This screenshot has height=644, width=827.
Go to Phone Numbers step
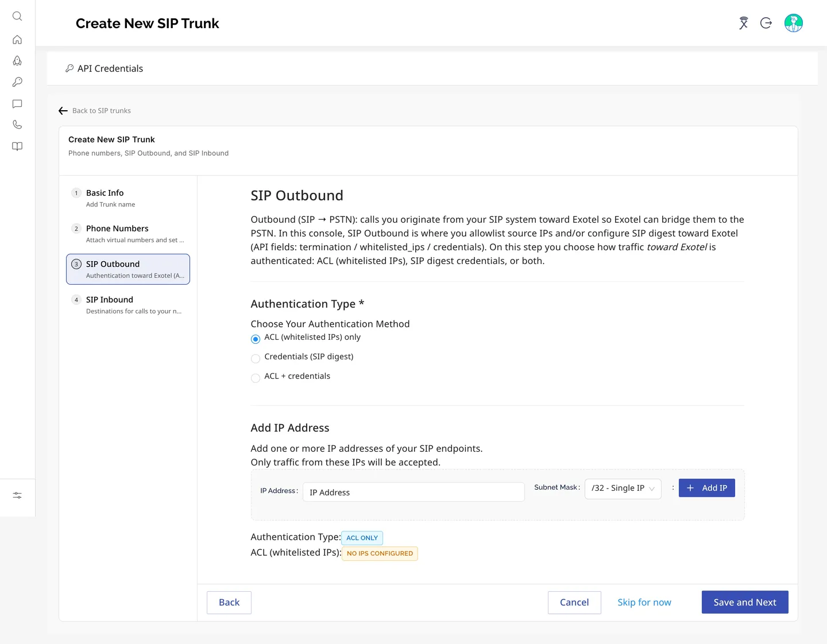tap(128, 234)
